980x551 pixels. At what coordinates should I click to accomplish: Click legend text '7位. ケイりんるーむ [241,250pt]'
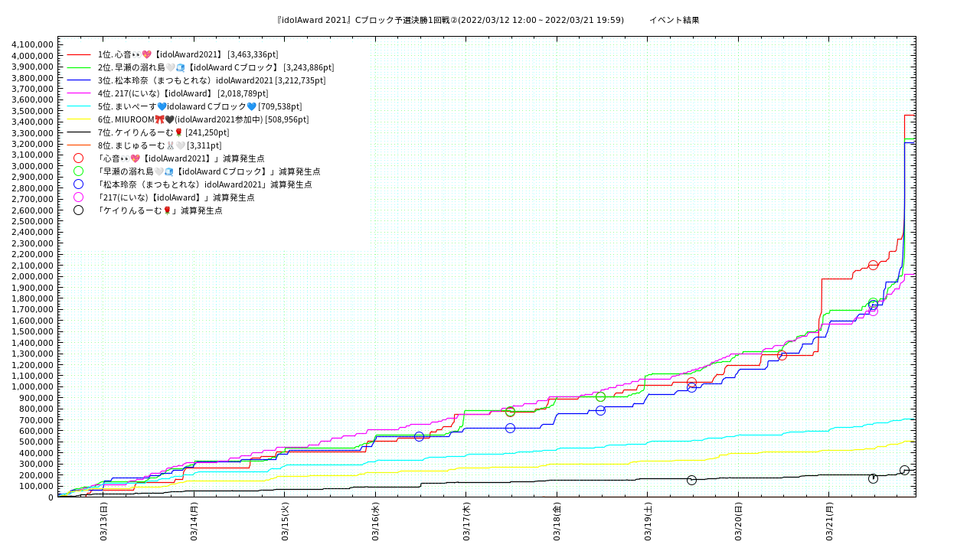click(x=163, y=132)
